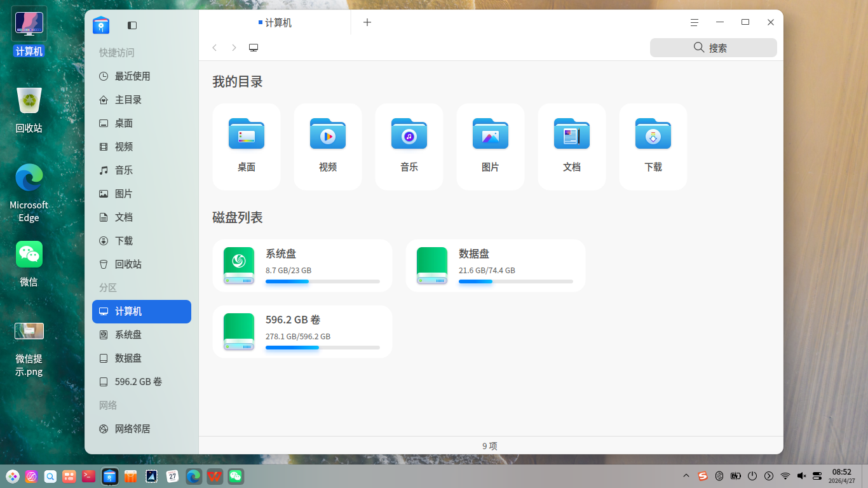Viewport: 868px width, 488px height.
Task: Click the 系统盘 usage progress bar
Action: pos(324,281)
